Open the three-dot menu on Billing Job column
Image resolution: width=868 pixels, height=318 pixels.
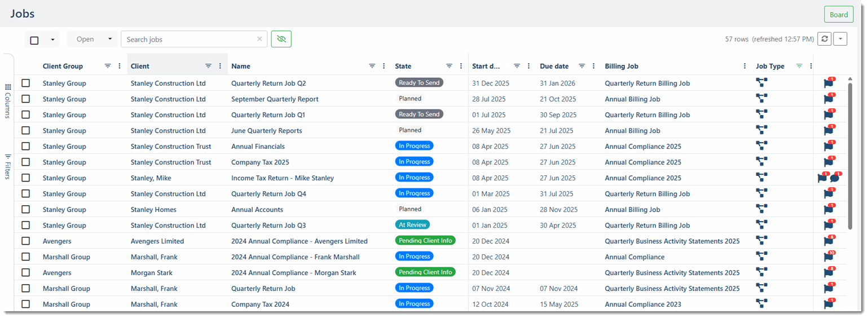745,66
